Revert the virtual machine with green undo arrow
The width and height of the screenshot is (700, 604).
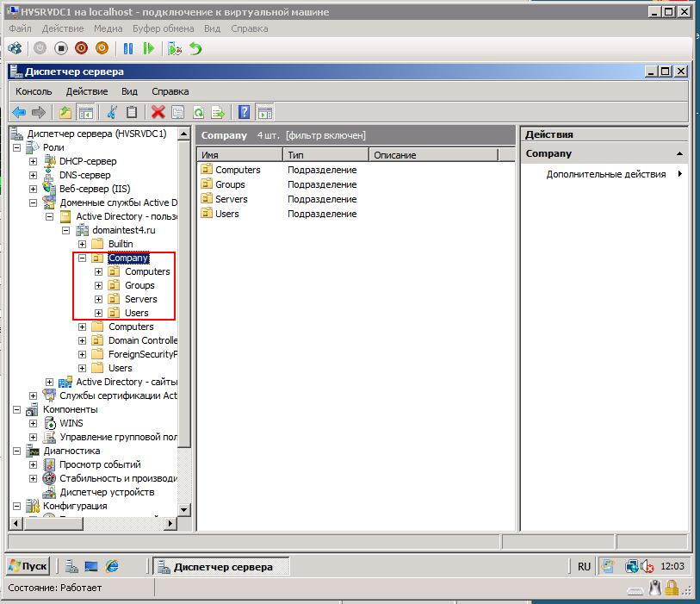click(x=195, y=48)
